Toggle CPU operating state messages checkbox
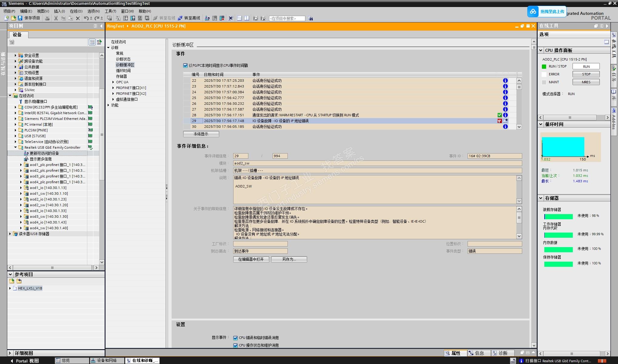Screen dimensions: 618x364 click(235, 346)
